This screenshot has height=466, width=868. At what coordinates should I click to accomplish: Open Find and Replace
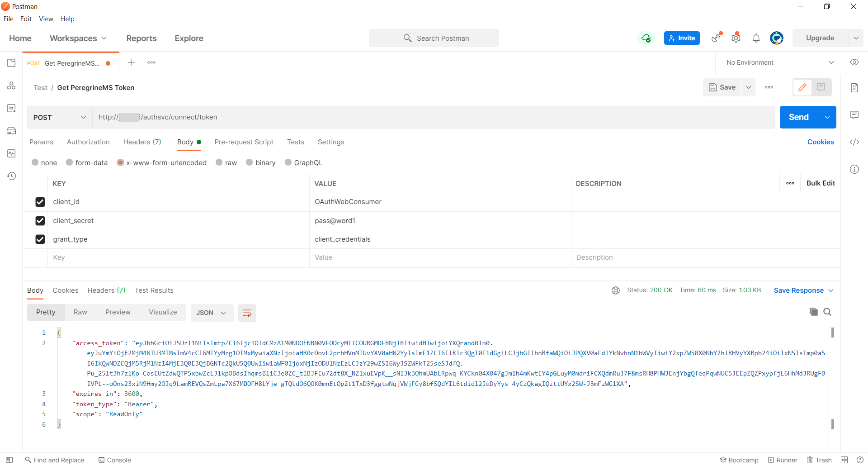click(55, 460)
